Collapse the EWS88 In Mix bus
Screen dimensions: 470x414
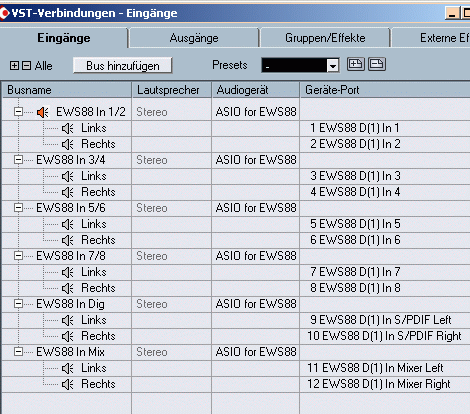19,352
